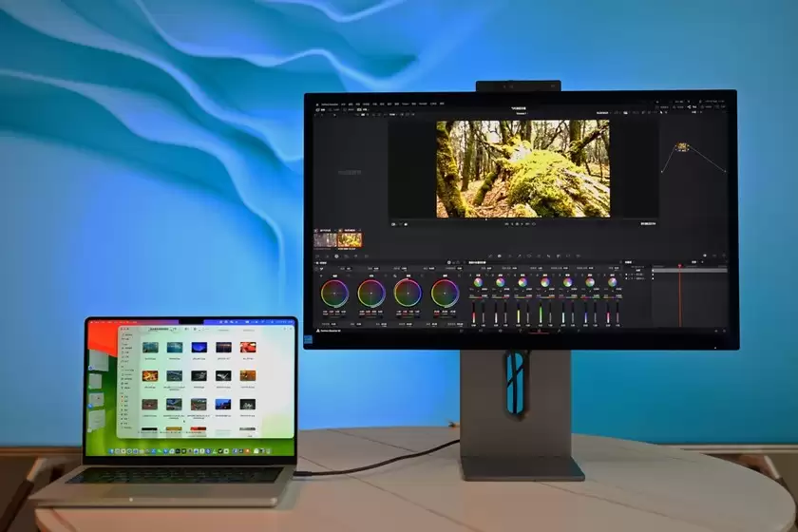
Task: Open the Fairlight menu in Resolve's menu bar
Action: point(423,104)
